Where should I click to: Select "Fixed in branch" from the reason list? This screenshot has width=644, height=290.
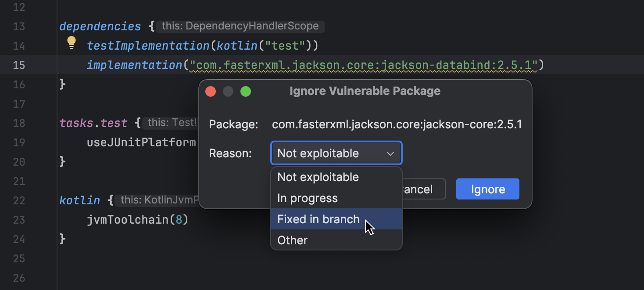[x=319, y=219]
